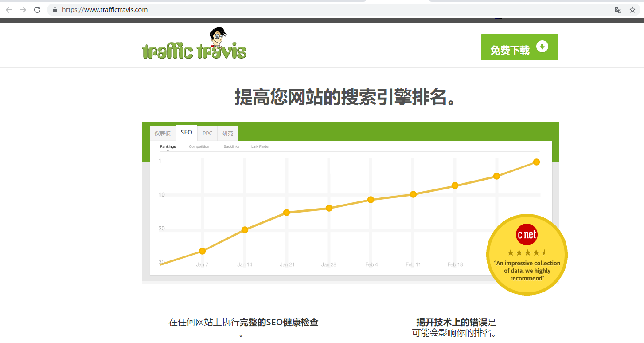
Task: Reload the page with the refresh icon
Action: [x=37, y=10]
